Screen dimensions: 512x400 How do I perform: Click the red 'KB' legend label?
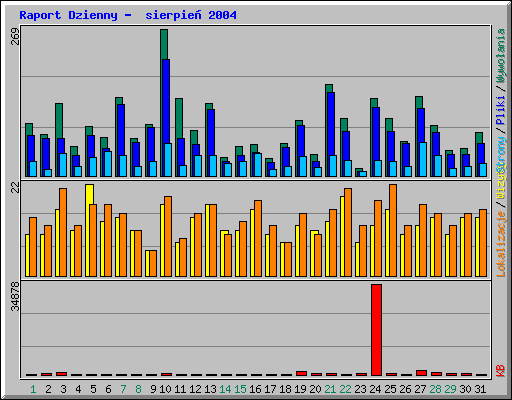(x=501, y=371)
